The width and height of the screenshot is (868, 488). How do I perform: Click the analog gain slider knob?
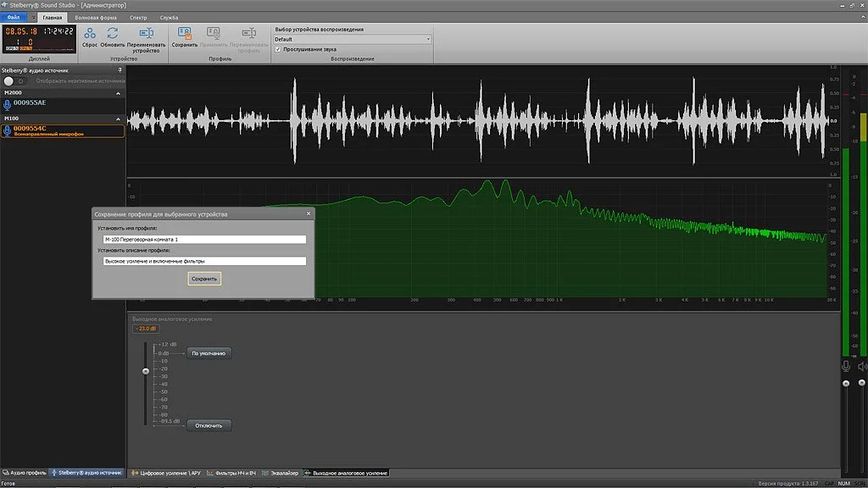pyautogui.click(x=146, y=371)
